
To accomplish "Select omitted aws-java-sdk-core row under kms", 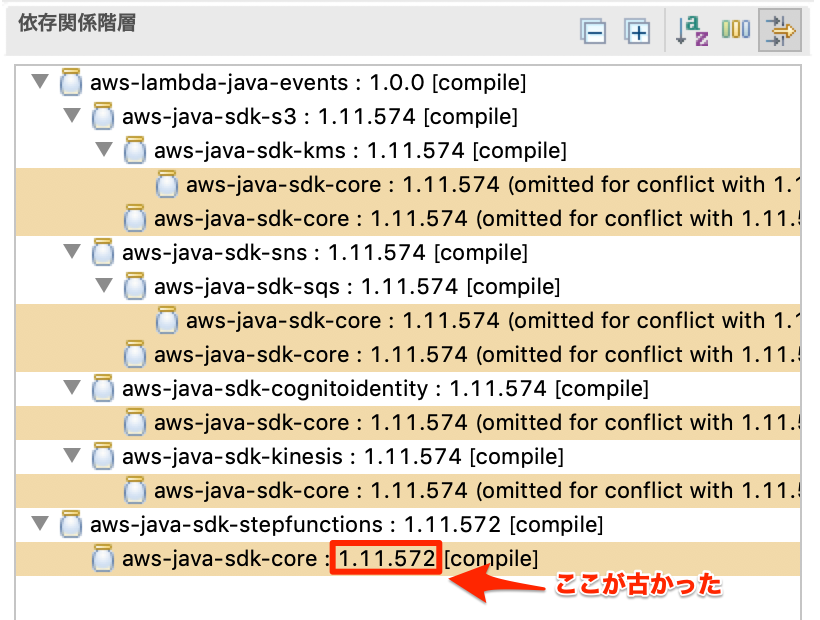I will coord(408,184).
